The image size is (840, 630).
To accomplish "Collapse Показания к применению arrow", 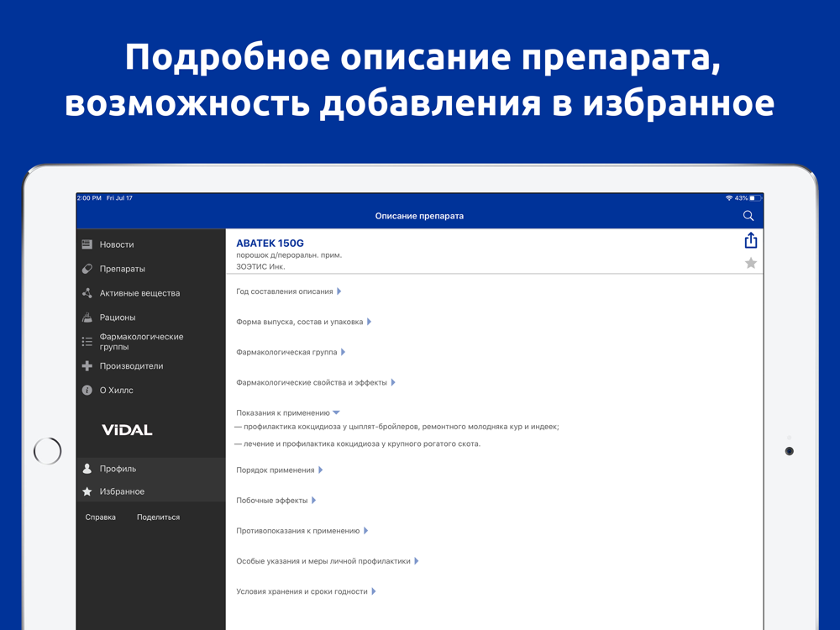I will click(337, 412).
